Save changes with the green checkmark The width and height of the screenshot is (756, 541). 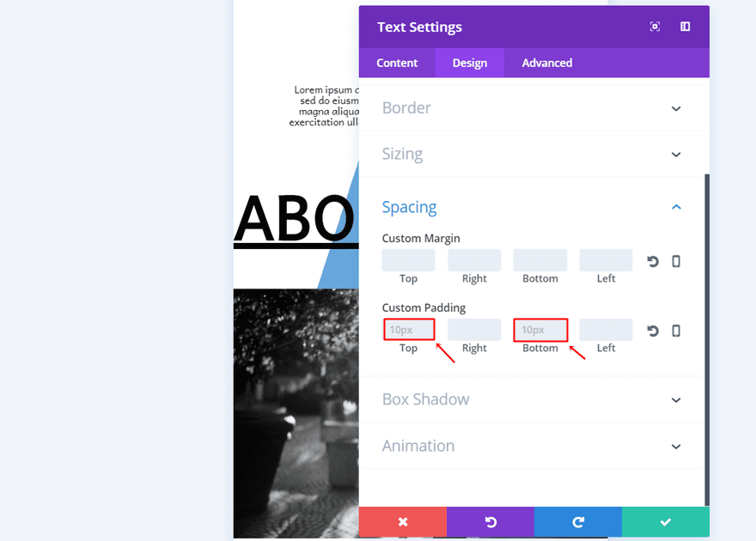[x=666, y=521]
